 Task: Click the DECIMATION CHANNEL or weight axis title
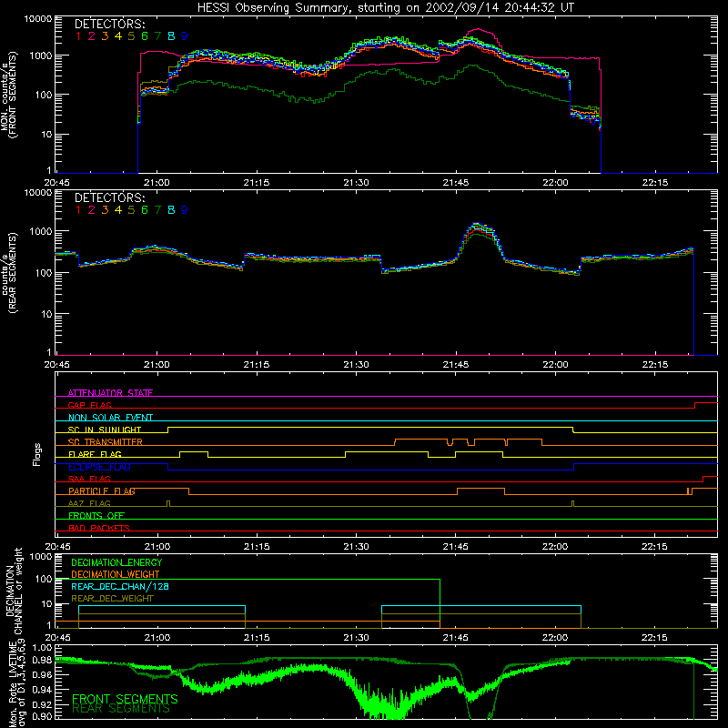[14, 591]
